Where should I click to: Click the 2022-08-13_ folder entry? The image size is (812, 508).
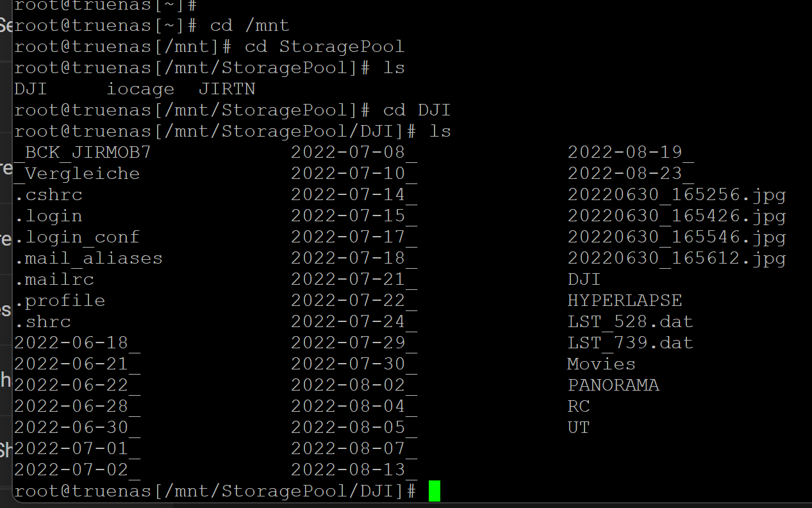click(354, 470)
